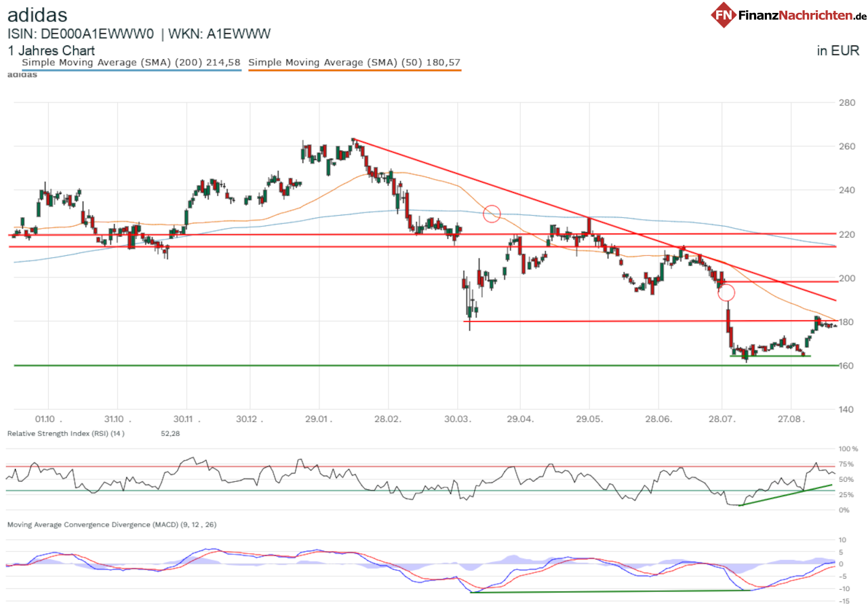Click the 30.03. date axis label

[456, 420]
